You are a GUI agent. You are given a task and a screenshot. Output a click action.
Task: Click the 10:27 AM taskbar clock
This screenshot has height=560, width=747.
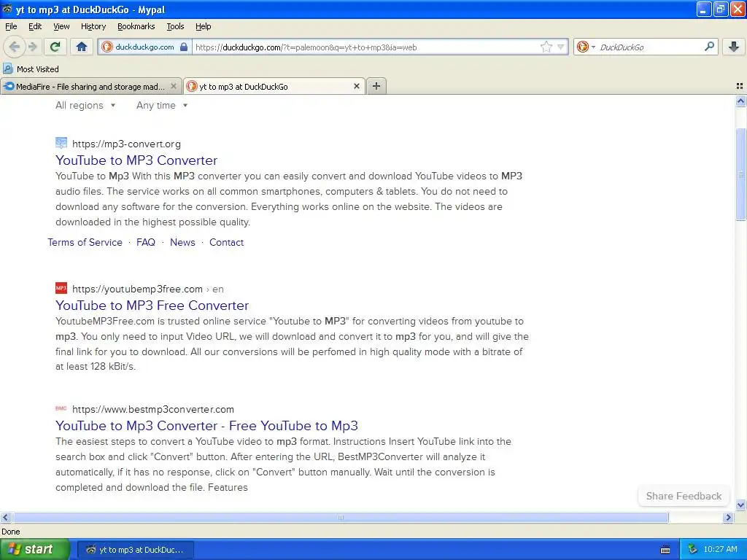(x=720, y=550)
